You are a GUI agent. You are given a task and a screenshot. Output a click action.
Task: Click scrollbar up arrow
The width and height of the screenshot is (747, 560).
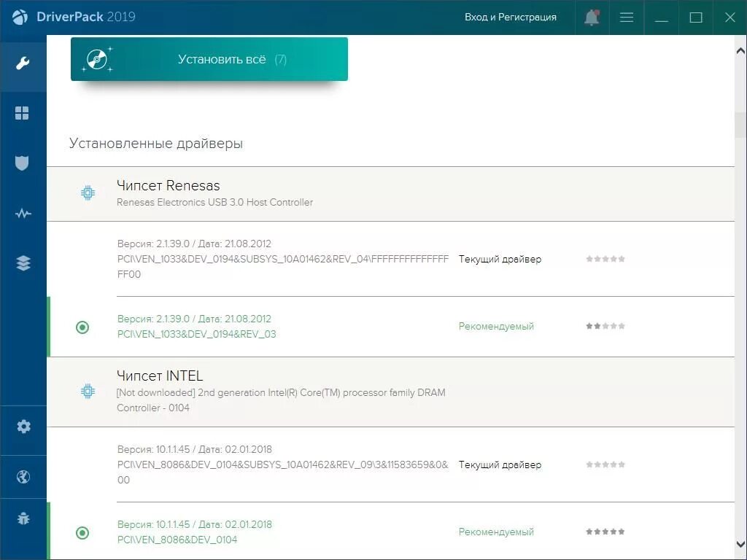[741, 50]
